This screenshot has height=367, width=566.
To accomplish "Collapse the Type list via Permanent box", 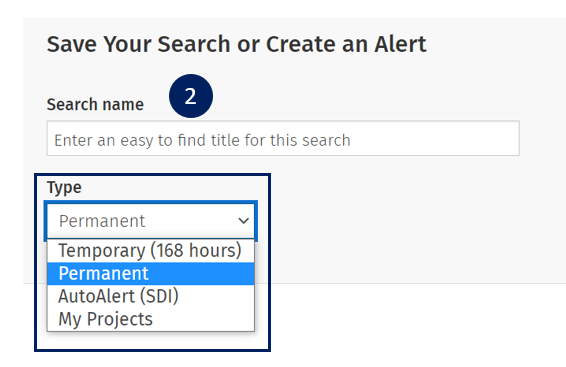I will coord(151,221).
